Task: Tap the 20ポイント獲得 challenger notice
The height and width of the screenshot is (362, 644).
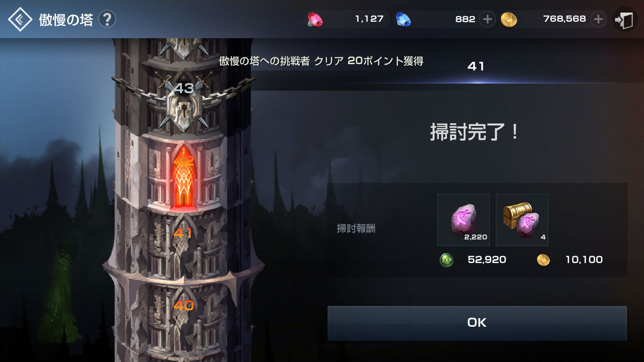Action: point(322,61)
